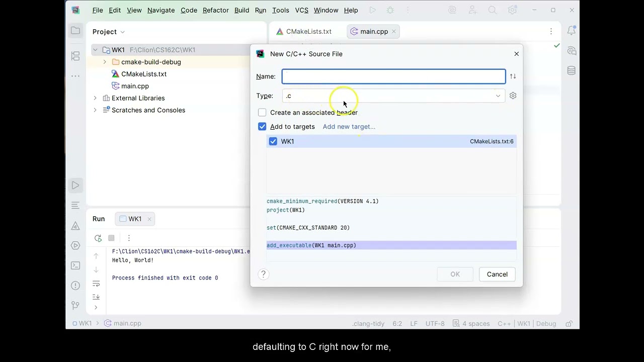Collapse the WK1 project root node
Screen dimensions: 644x362
(95, 50)
